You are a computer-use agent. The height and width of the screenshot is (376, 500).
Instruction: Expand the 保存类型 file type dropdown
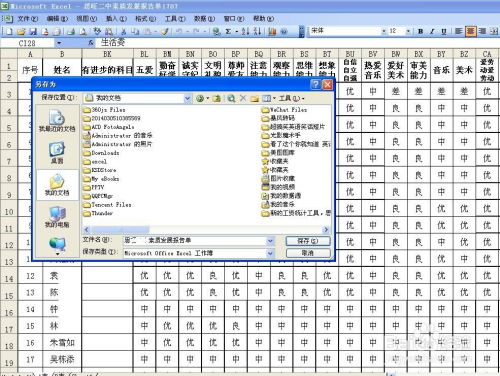[x=270, y=253]
